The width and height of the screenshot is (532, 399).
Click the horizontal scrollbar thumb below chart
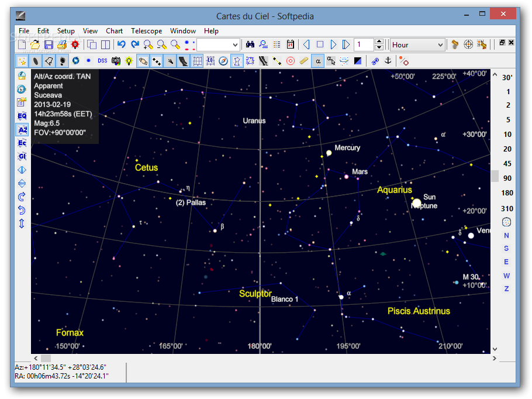coord(46,358)
